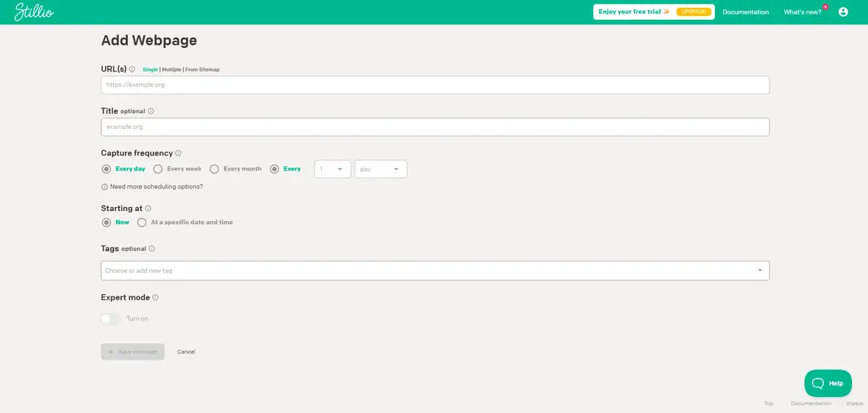Click the Stillio logo
868x413 pixels.
pos(34,12)
